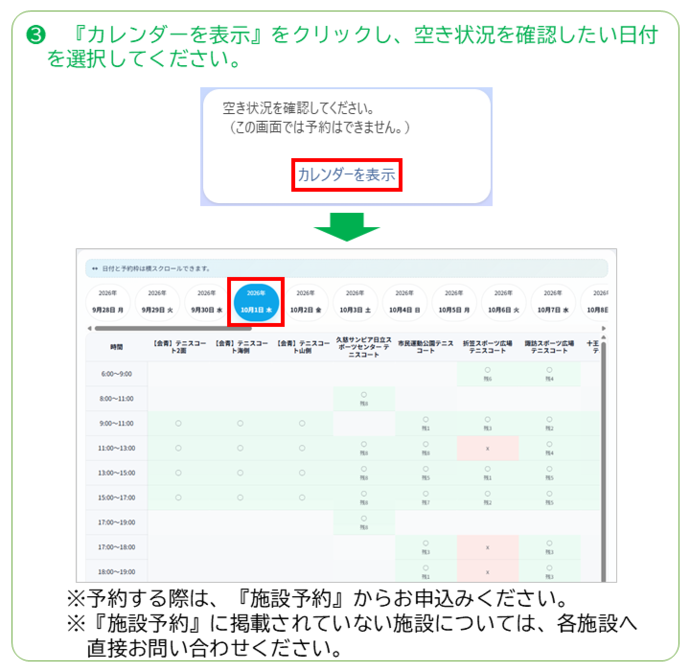Select 15:00~17:00 slot for 諏訪スポーツ広場
This screenshot has width=690, height=671.
click(x=549, y=498)
